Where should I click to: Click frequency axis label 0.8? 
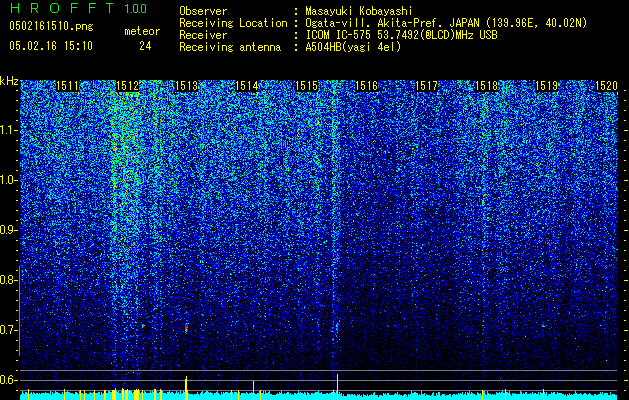point(7,280)
